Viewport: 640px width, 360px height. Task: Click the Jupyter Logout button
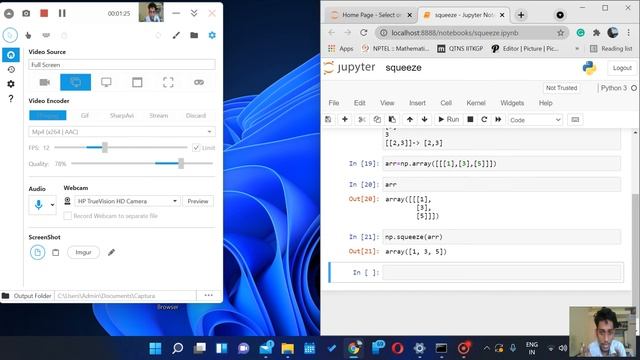(x=622, y=68)
